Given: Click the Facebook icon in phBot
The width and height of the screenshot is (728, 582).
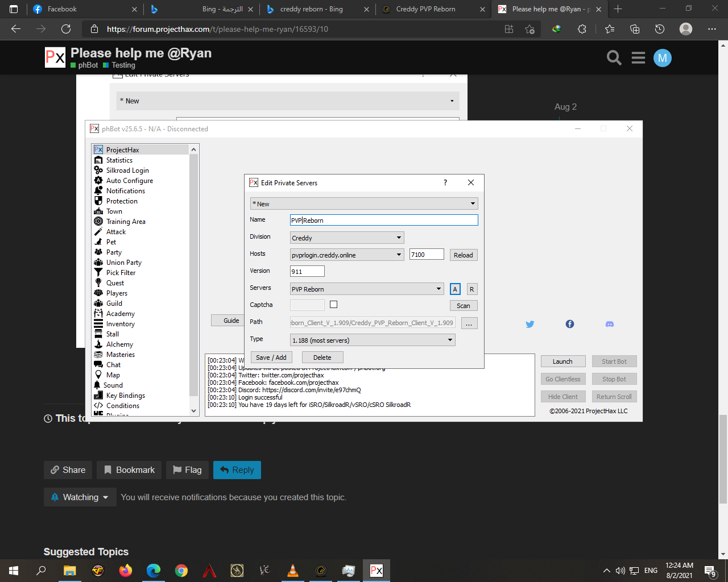Looking at the screenshot, I should coord(569,324).
